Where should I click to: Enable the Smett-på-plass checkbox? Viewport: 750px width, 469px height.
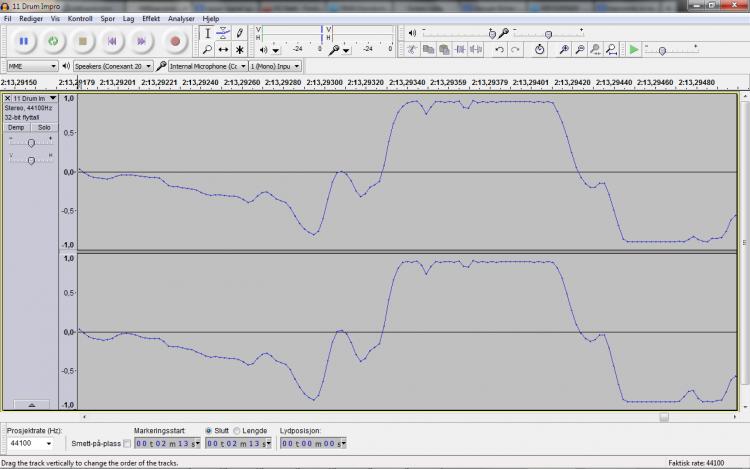pos(127,444)
